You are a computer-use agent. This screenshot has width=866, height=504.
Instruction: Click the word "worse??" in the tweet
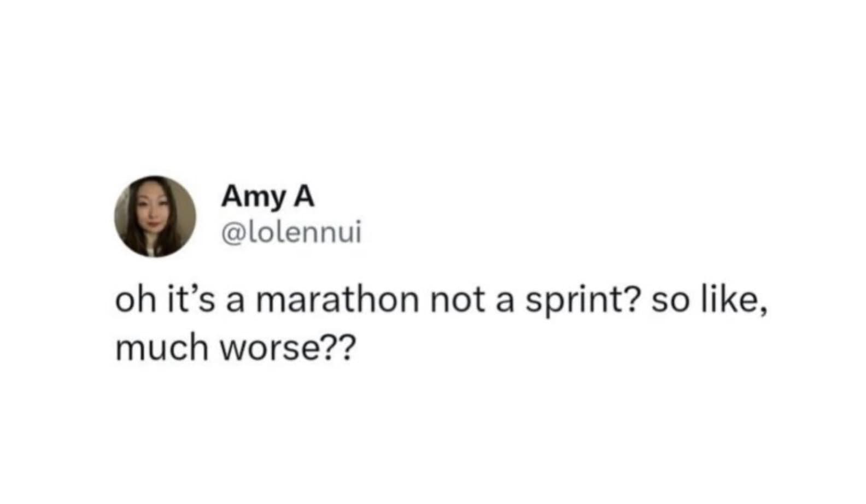coord(287,347)
